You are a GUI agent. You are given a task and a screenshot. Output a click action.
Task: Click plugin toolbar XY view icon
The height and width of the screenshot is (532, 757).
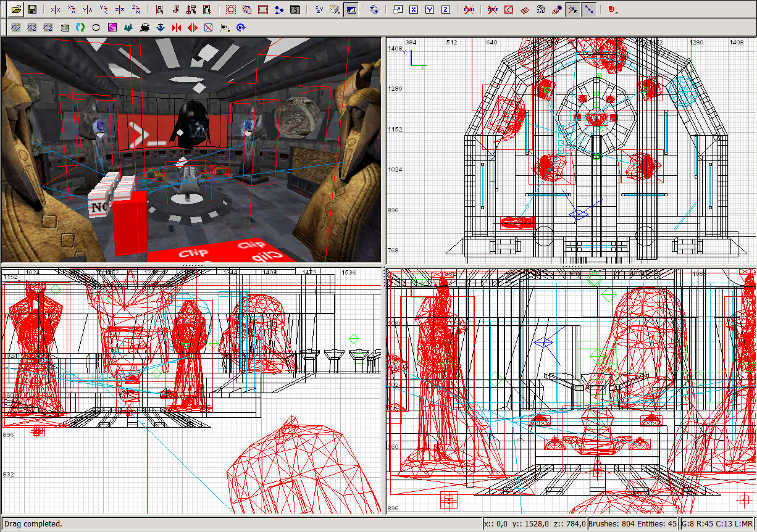pos(16,27)
